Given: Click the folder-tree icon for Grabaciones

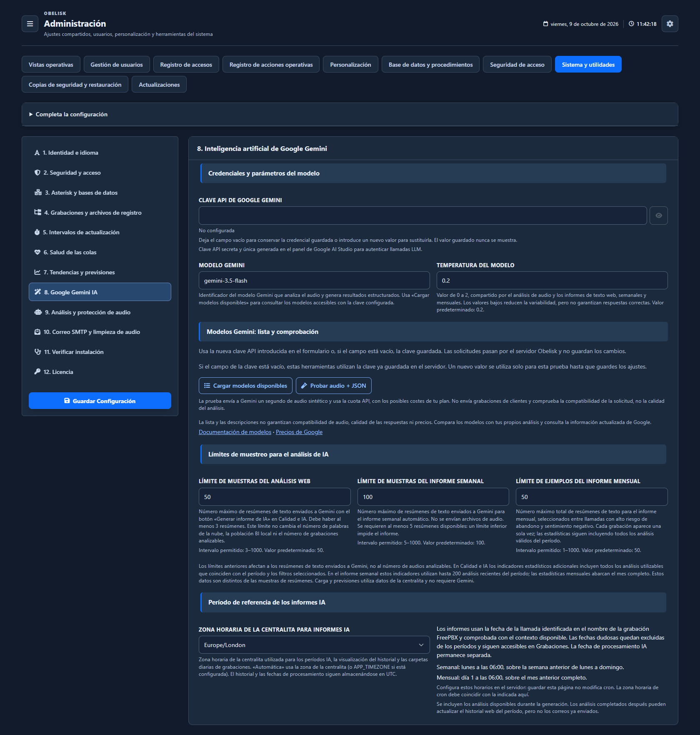Looking at the screenshot, I should pyautogui.click(x=37, y=213).
